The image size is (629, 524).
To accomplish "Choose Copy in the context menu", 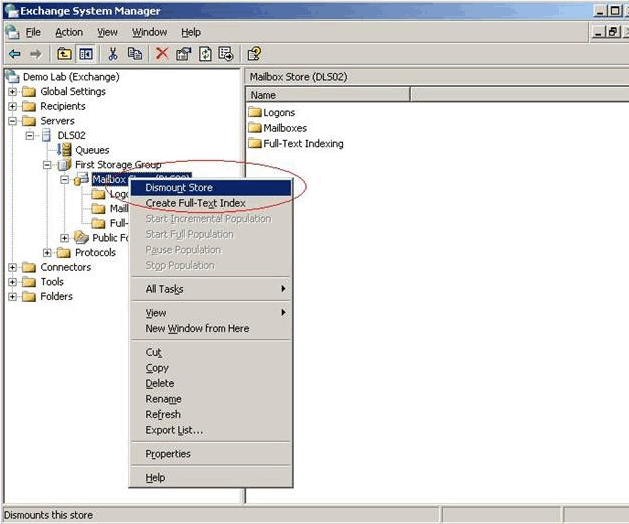I will pyautogui.click(x=211, y=368).
